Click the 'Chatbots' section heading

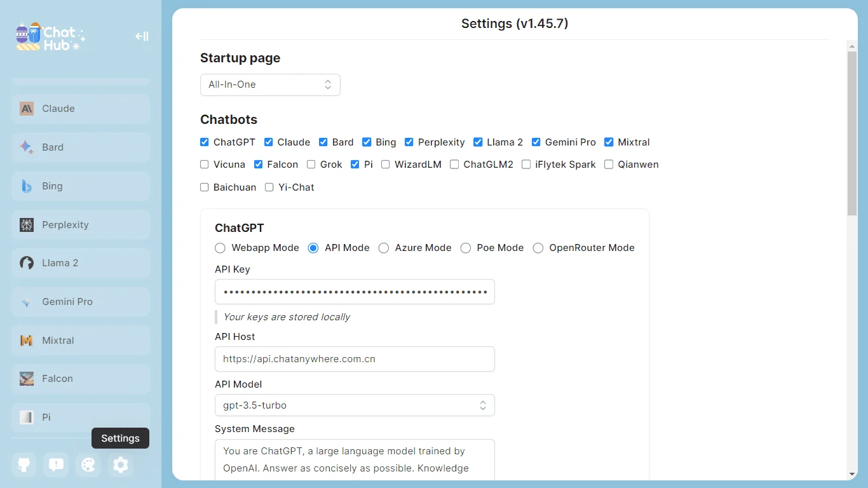229,119
